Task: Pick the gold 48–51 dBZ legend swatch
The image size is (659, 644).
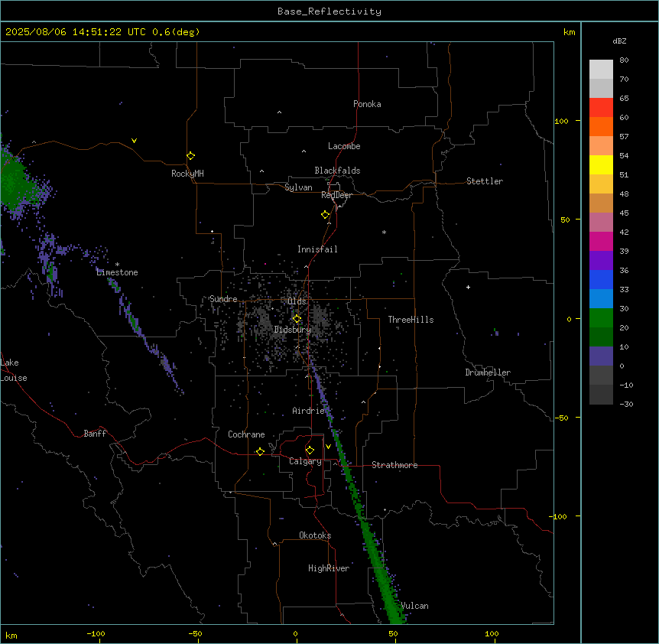Action: (x=601, y=184)
